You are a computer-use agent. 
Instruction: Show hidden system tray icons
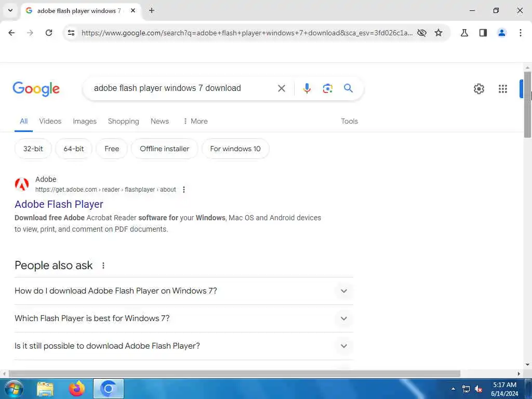(x=453, y=389)
